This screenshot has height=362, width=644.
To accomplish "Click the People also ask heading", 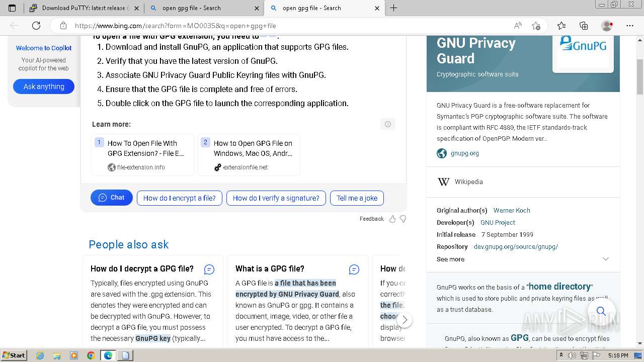I will tap(129, 244).
